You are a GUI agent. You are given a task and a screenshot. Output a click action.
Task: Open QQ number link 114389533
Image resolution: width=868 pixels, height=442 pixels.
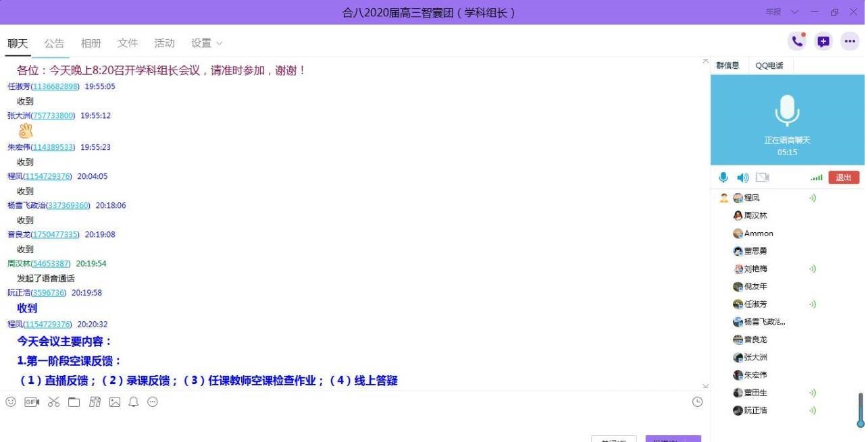pos(53,147)
